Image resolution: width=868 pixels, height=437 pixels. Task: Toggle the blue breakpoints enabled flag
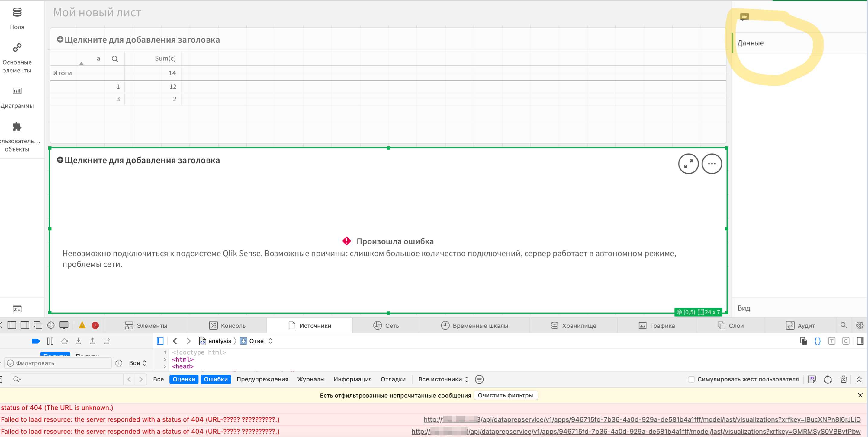(x=36, y=341)
